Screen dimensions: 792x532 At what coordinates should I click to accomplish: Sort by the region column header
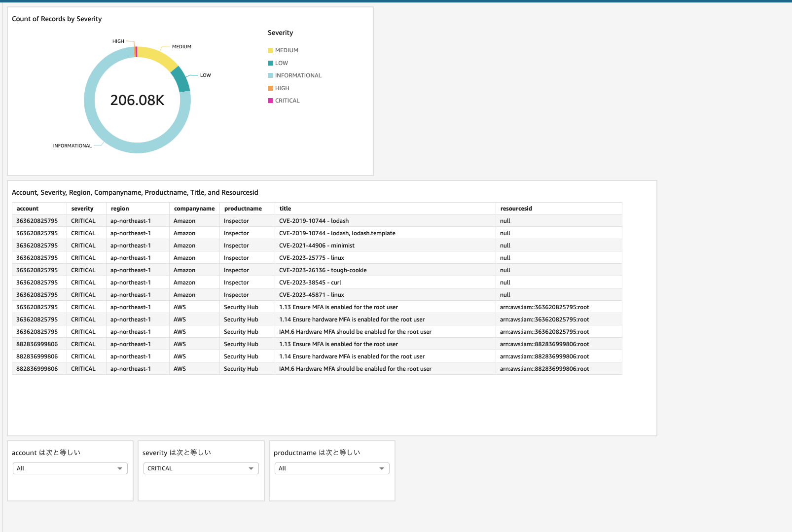click(x=138, y=209)
